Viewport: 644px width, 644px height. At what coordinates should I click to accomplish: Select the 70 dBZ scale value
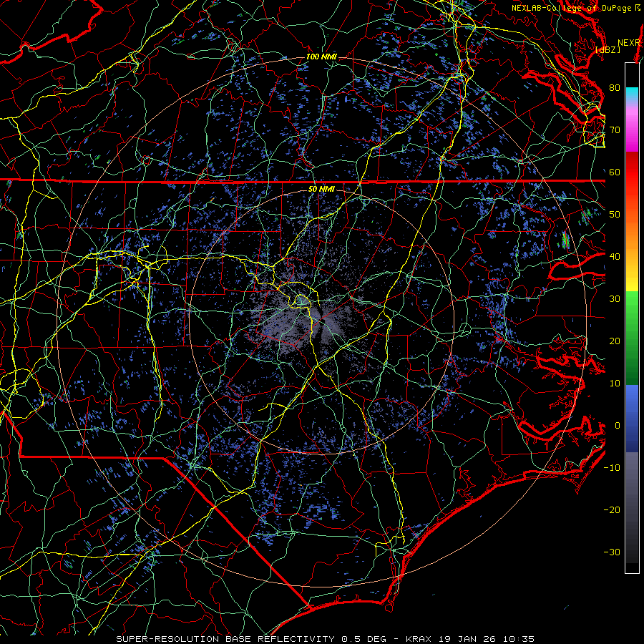[615, 130]
